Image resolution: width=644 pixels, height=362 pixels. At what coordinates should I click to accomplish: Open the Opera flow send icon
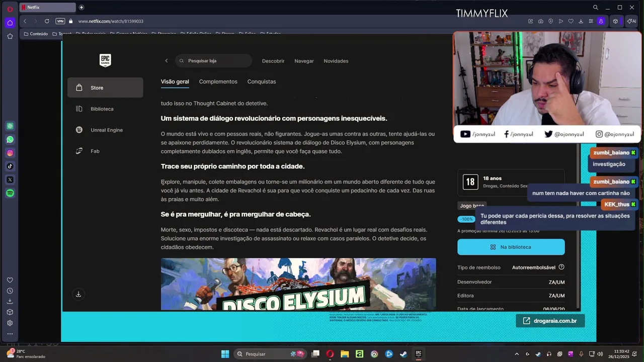(x=560, y=21)
